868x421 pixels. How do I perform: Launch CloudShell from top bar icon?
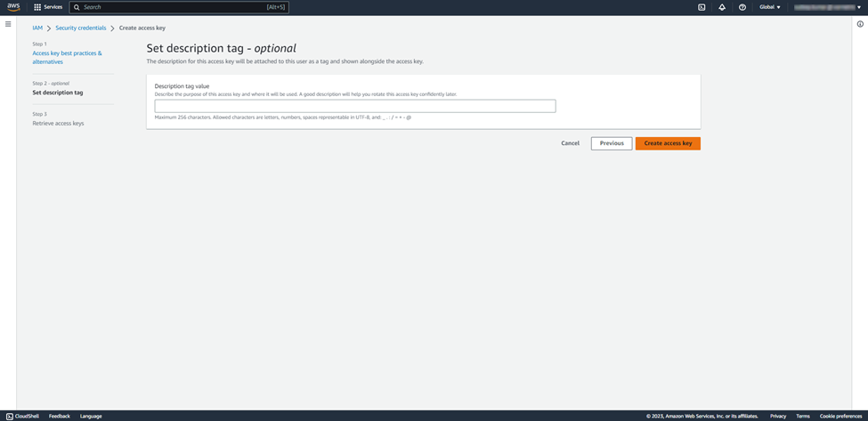[x=702, y=7]
